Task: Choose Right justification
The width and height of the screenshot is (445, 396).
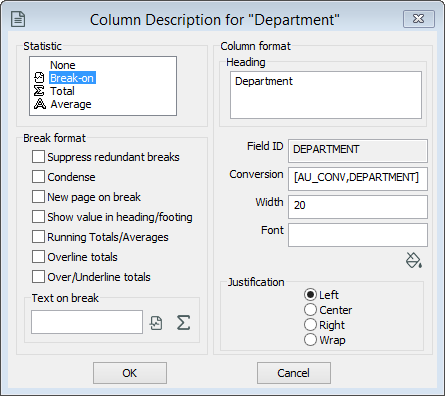Action: tap(310, 325)
